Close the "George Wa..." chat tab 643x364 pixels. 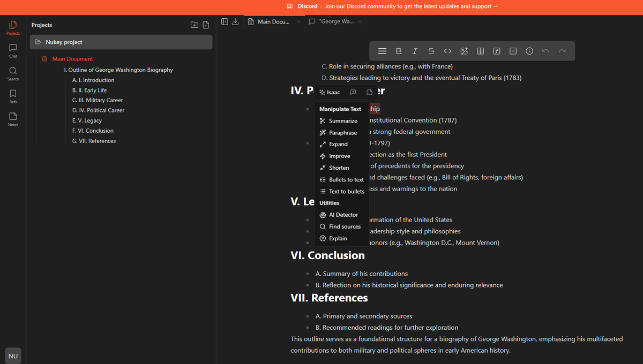(x=360, y=21)
